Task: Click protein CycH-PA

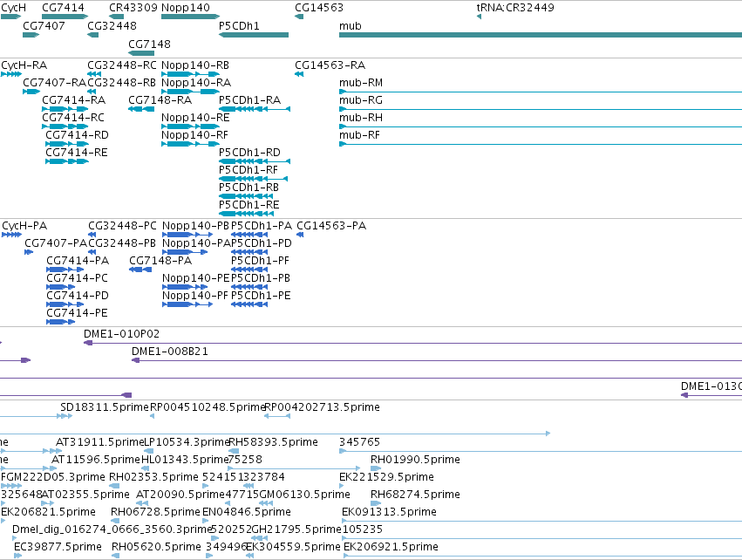Action: [x=24, y=226]
